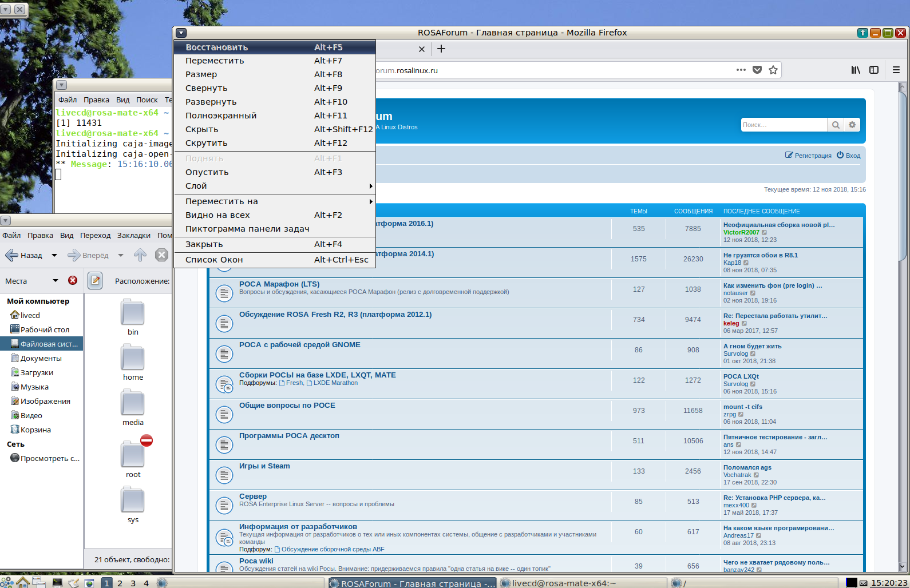Expand the Слой submenu
This screenshot has height=588, width=910.
click(275, 186)
